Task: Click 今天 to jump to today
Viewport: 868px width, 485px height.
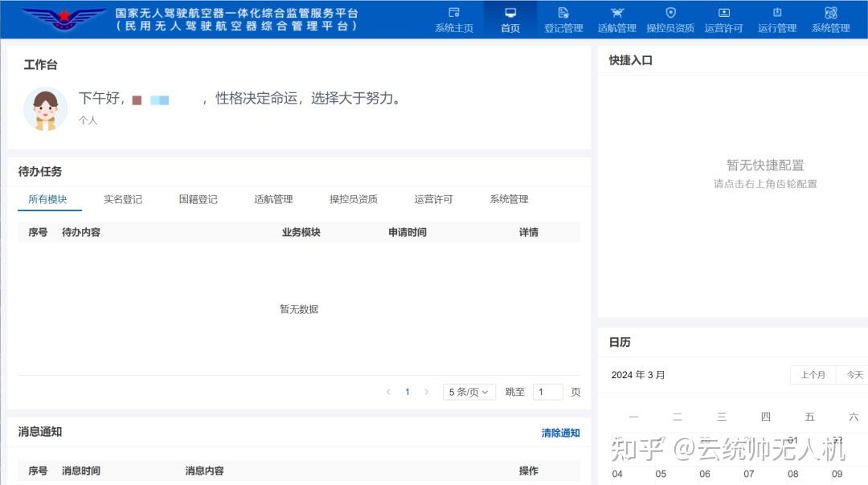Action: 856,374
